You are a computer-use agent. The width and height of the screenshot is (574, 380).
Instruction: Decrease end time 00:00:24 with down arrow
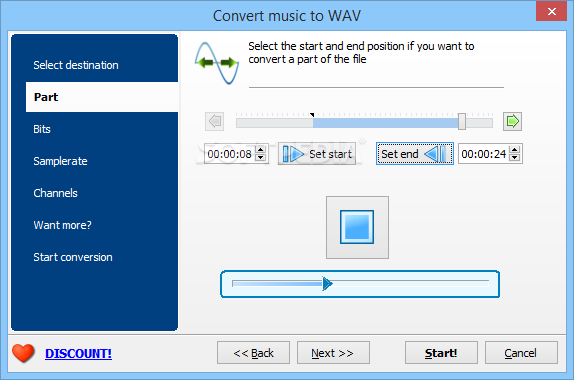515,158
